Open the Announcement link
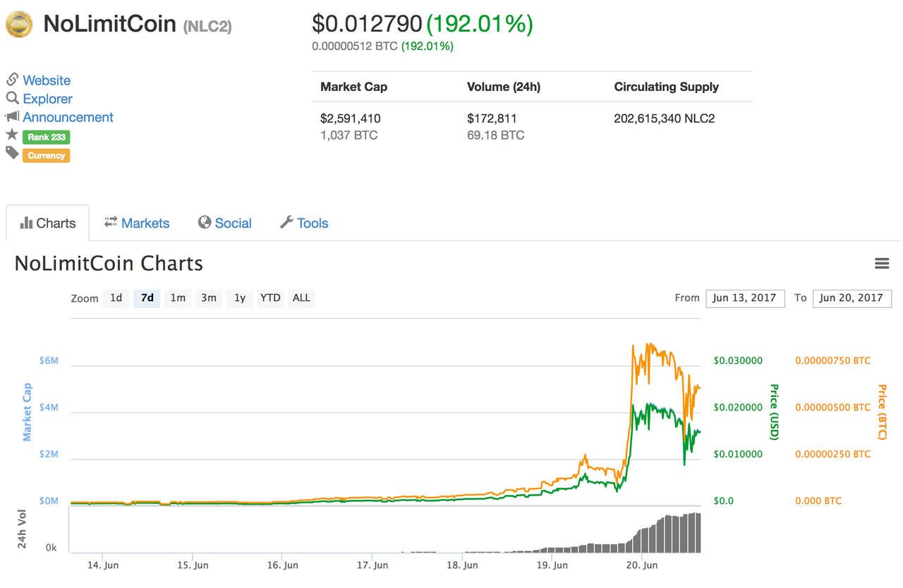Viewport: 903px width, 588px height. [x=68, y=117]
